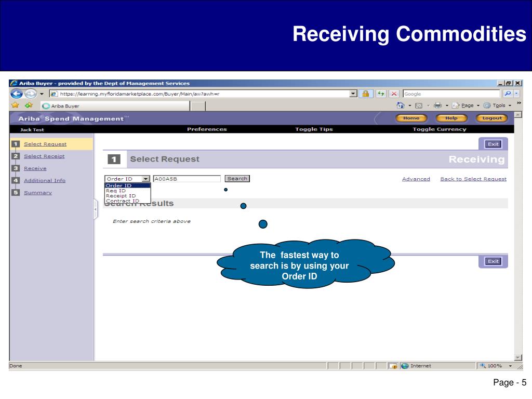Click the Print icon in the toolbar
Image resolution: width=532 pixels, height=399 pixels.
(437, 105)
